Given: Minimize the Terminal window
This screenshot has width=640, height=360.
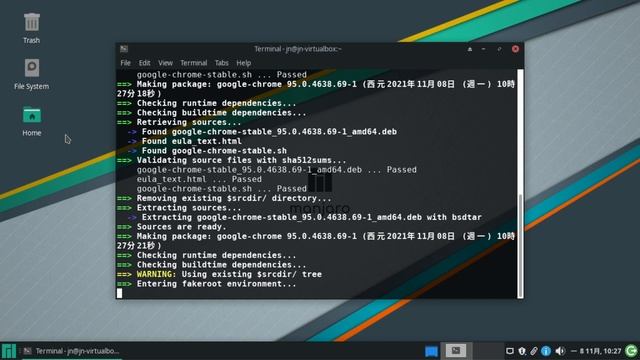Looking at the screenshot, I should 484,49.
